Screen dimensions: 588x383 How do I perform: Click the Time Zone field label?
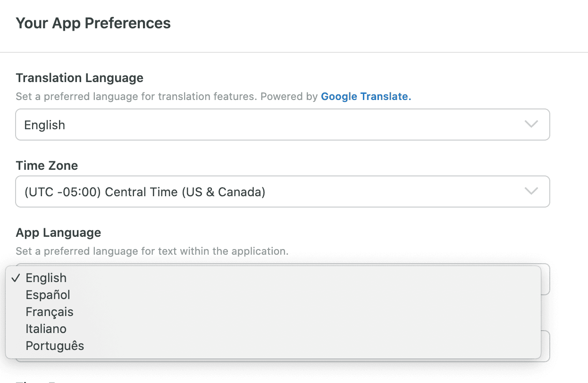pos(47,166)
